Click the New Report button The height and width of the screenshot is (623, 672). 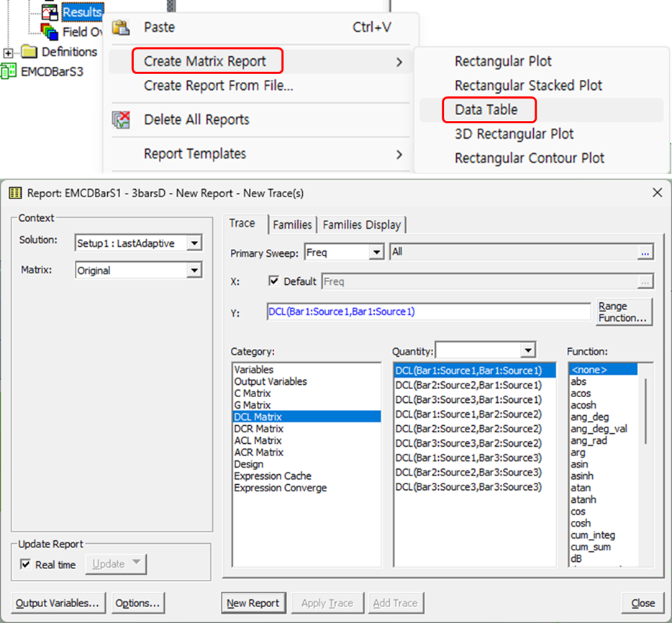pos(253,603)
